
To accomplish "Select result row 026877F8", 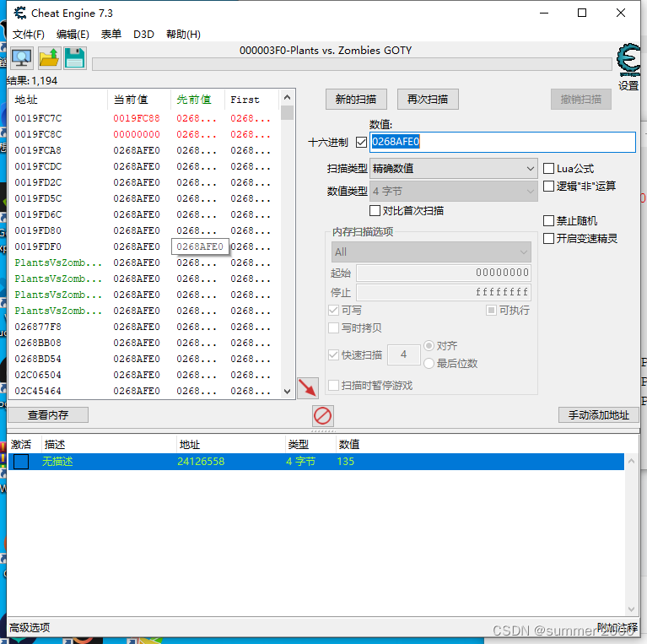I will (x=144, y=327).
